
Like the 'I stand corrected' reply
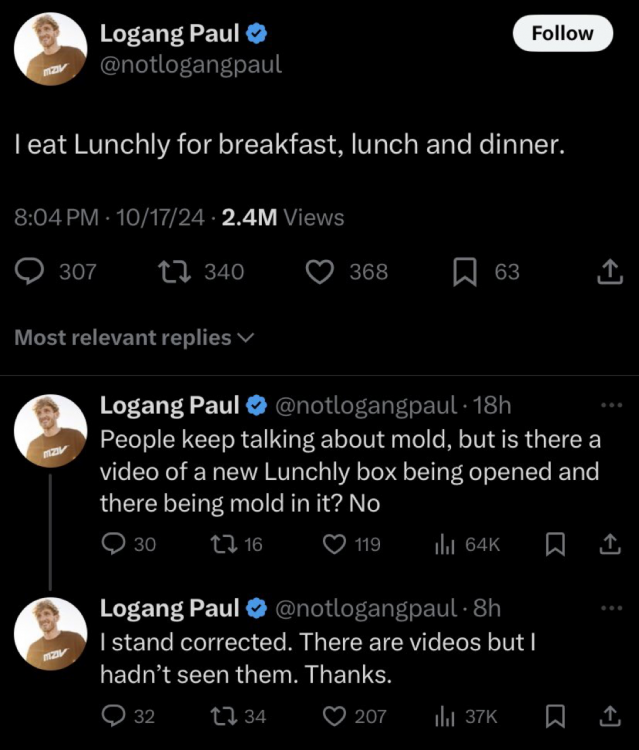point(335,716)
